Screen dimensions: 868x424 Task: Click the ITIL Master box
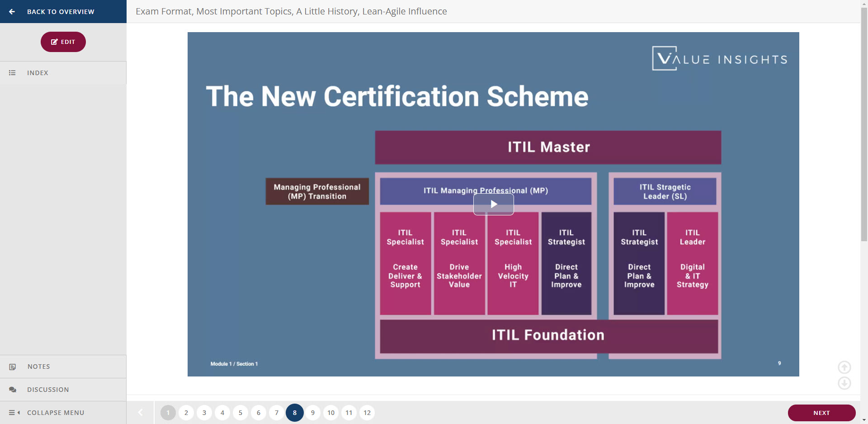(x=548, y=148)
